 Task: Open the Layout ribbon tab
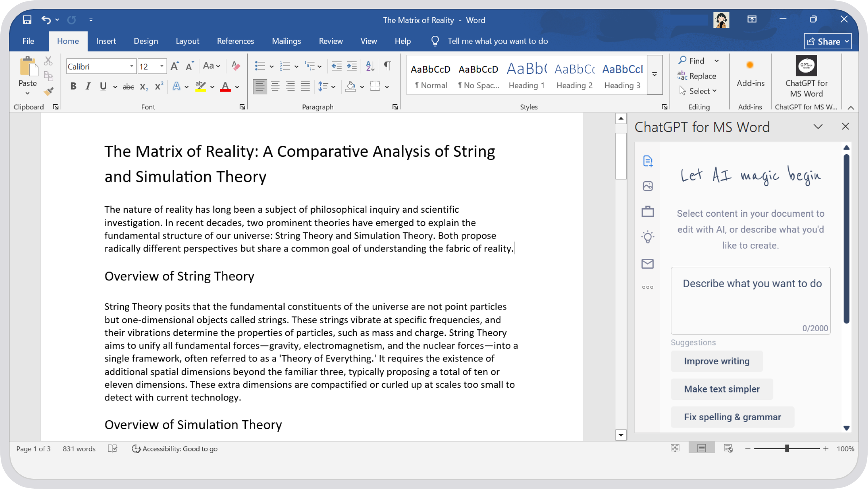coord(187,41)
